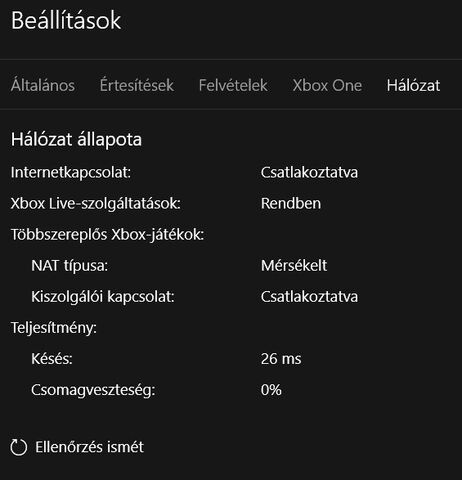Viewport: 462px width, 480px height.
Task: Go to the Xbox One tab
Action: pyautogui.click(x=327, y=85)
